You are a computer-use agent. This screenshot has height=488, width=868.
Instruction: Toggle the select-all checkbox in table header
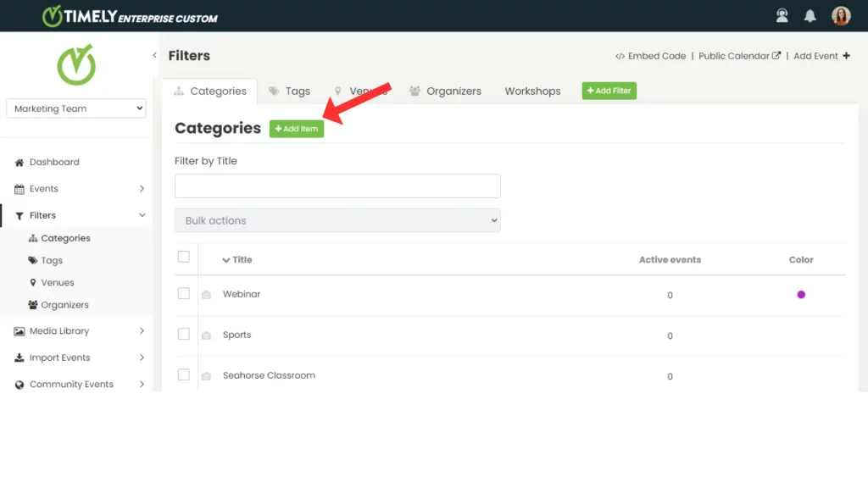pos(184,257)
